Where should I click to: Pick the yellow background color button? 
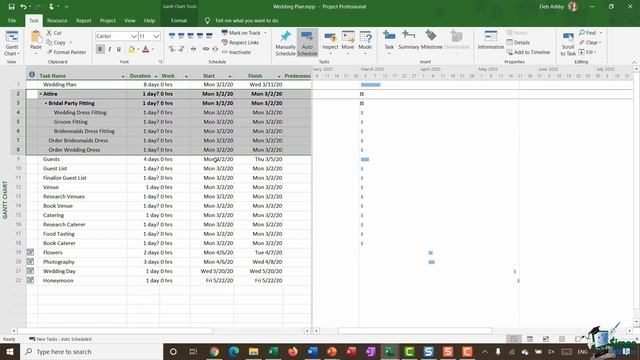point(131,49)
